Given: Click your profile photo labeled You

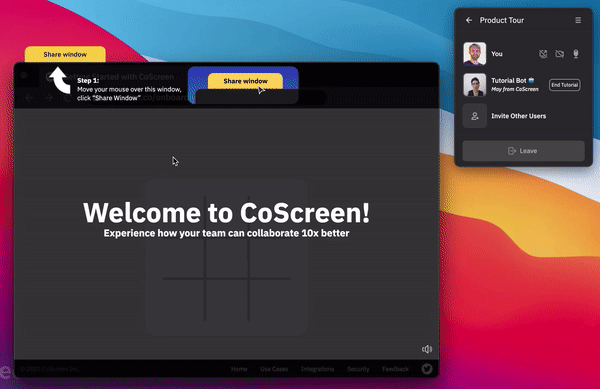Looking at the screenshot, I should [x=474, y=54].
